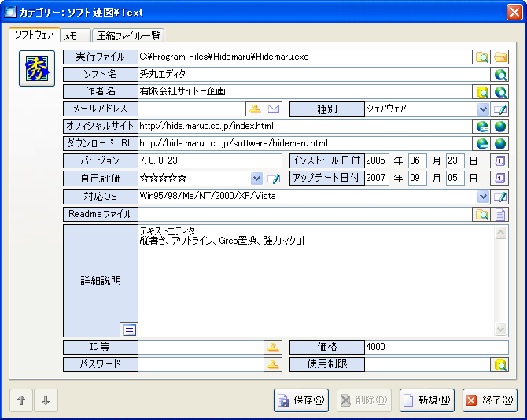Click yellow search icon in 使用制限 row
The width and height of the screenshot is (527, 420).
[x=499, y=365]
